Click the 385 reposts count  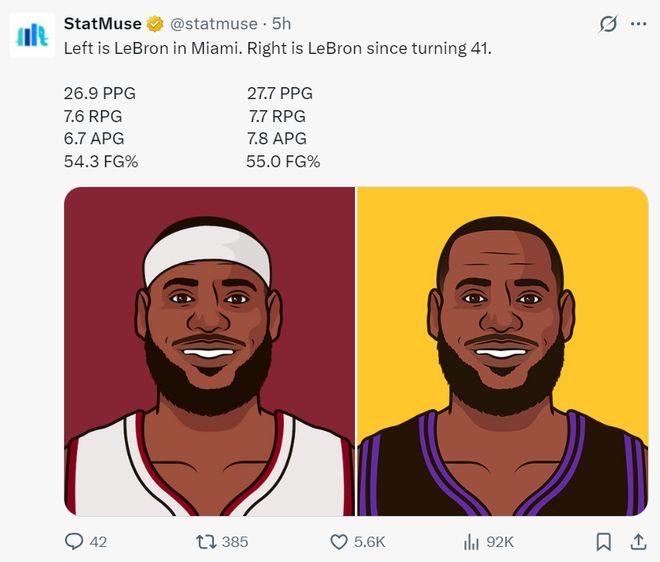coord(235,542)
